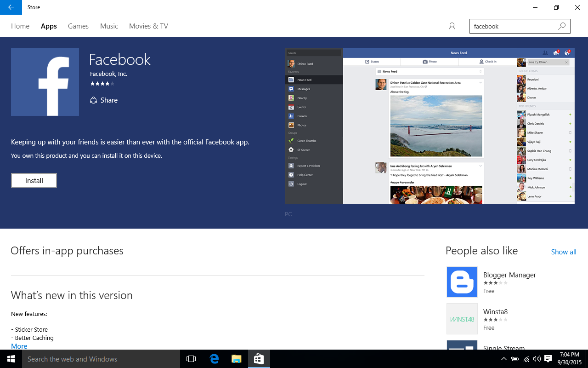
Task: Open Microsoft Edge from the taskbar
Action: point(214,359)
